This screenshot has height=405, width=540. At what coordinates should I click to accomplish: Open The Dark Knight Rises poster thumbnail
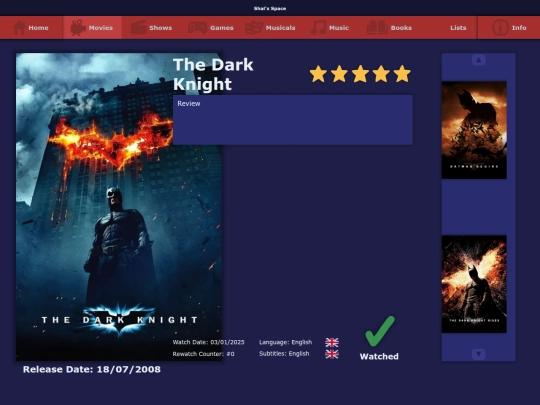474,284
